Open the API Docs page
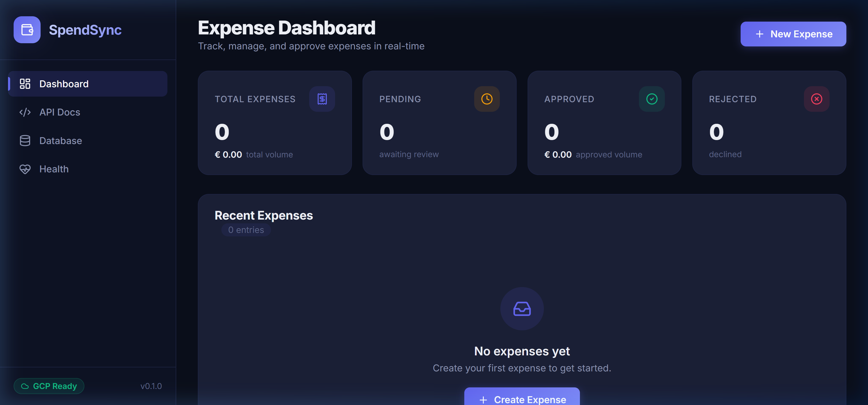This screenshot has width=868, height=405. pos(60,112)
